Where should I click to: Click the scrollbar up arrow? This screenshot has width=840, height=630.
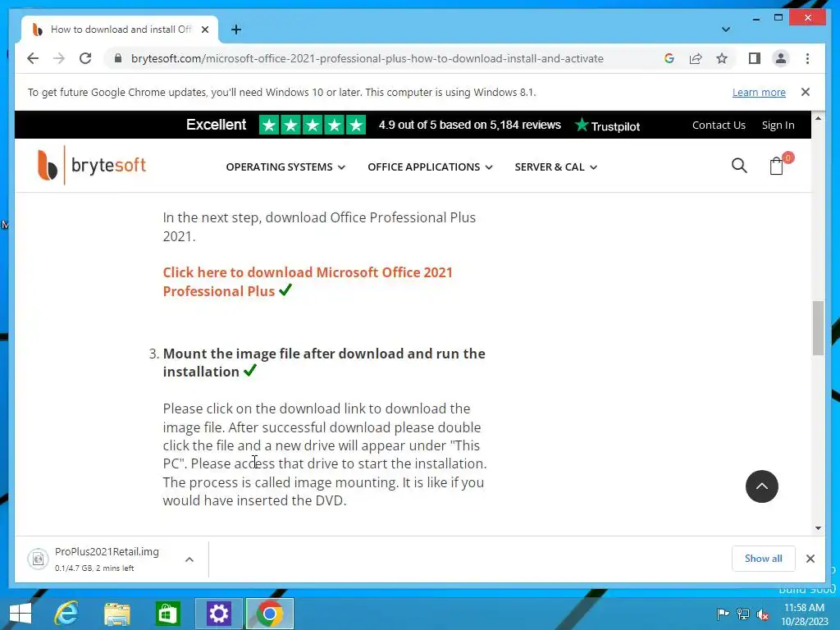818,118
